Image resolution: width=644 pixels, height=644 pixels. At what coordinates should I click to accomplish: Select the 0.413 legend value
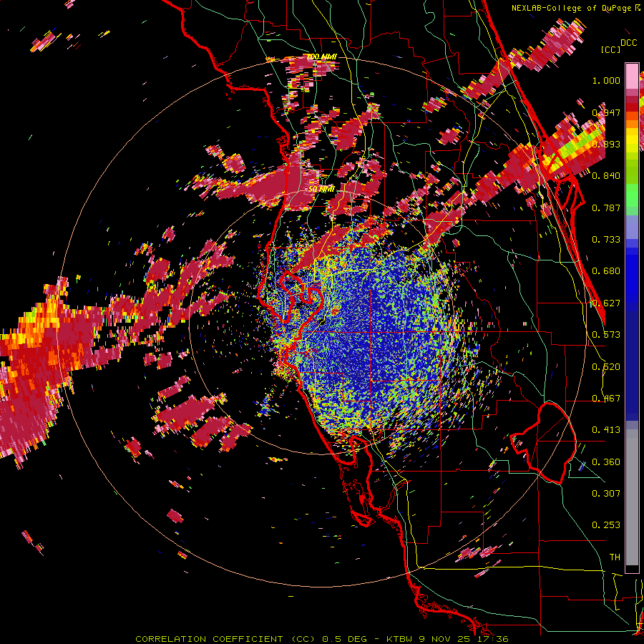click(606, 430)
